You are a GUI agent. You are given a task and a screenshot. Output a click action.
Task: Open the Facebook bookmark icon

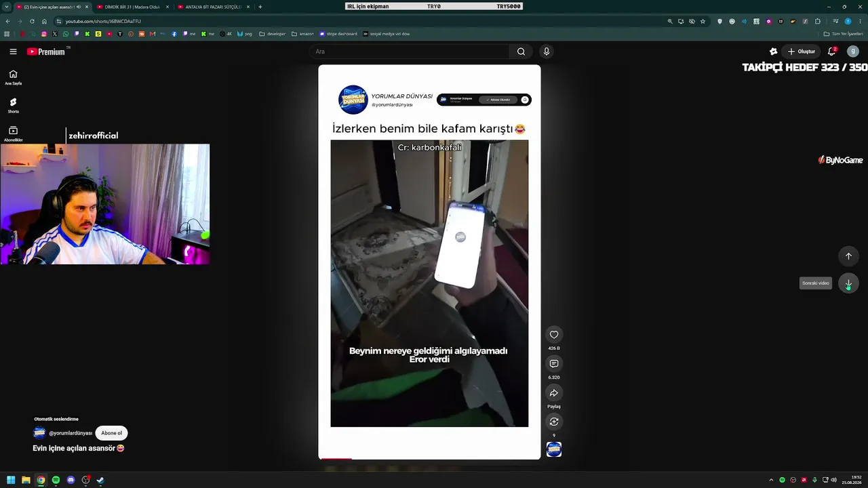[174, 34]
